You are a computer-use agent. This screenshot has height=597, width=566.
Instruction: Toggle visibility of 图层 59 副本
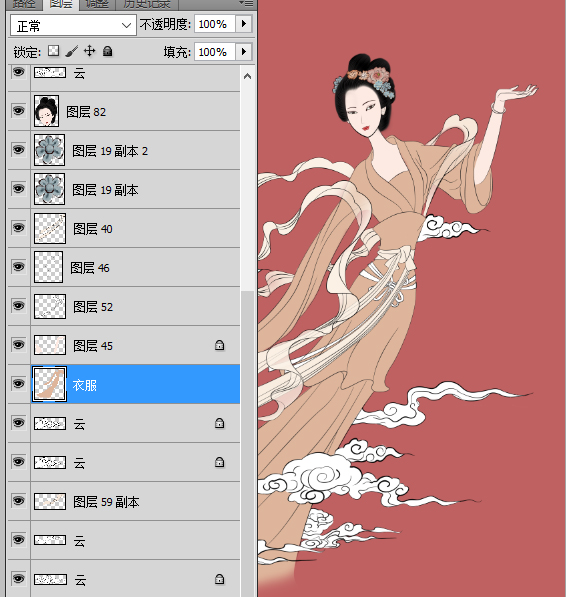pos(18,501)
